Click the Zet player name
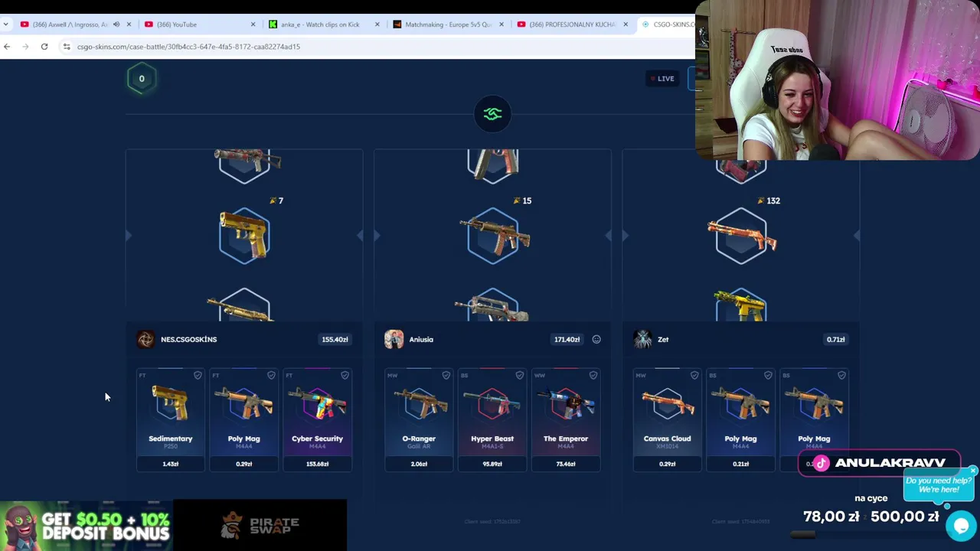Screen dimensions: 980x551 pyautogui.click(x=663, y=339)
